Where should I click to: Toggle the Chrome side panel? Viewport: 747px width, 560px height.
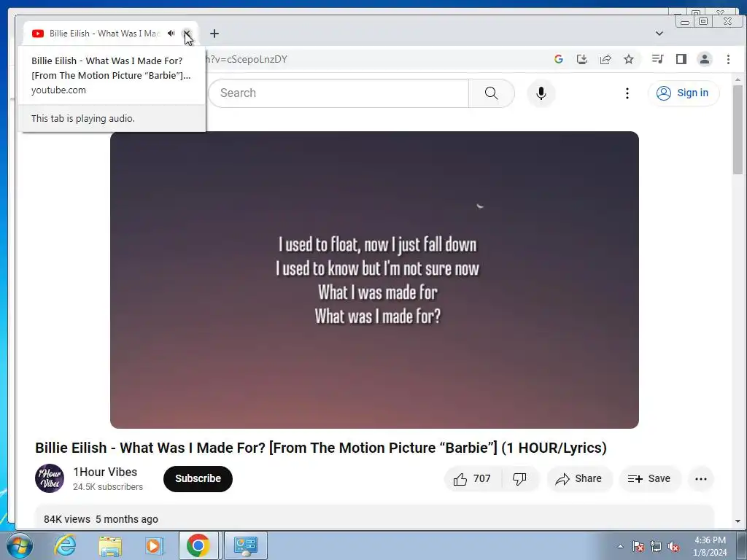(681, 59)
